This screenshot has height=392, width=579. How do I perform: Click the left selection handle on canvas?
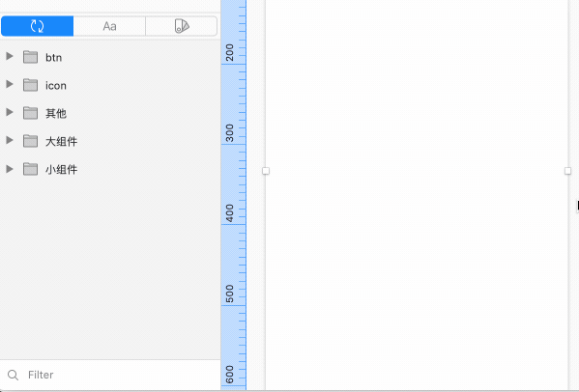266,171
